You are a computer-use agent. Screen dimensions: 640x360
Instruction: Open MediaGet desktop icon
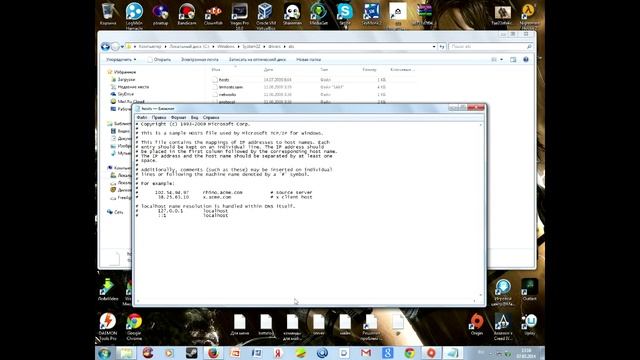pos(318,14)
